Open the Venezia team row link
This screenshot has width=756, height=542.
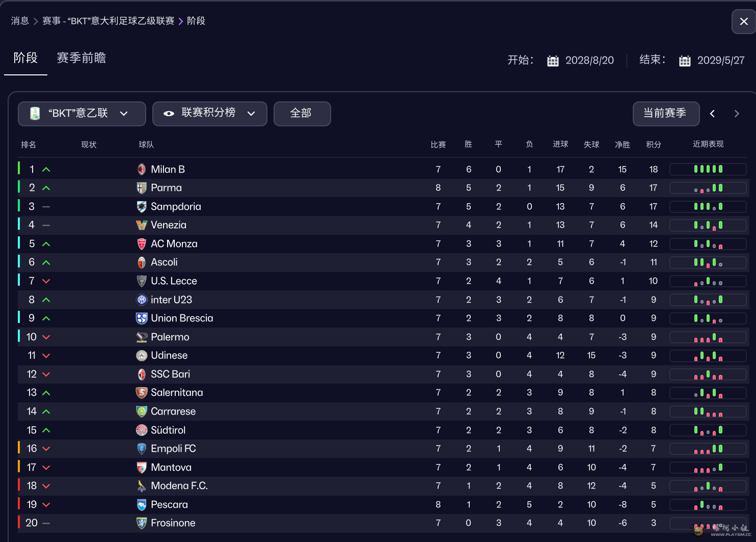[x=169, y=225]
